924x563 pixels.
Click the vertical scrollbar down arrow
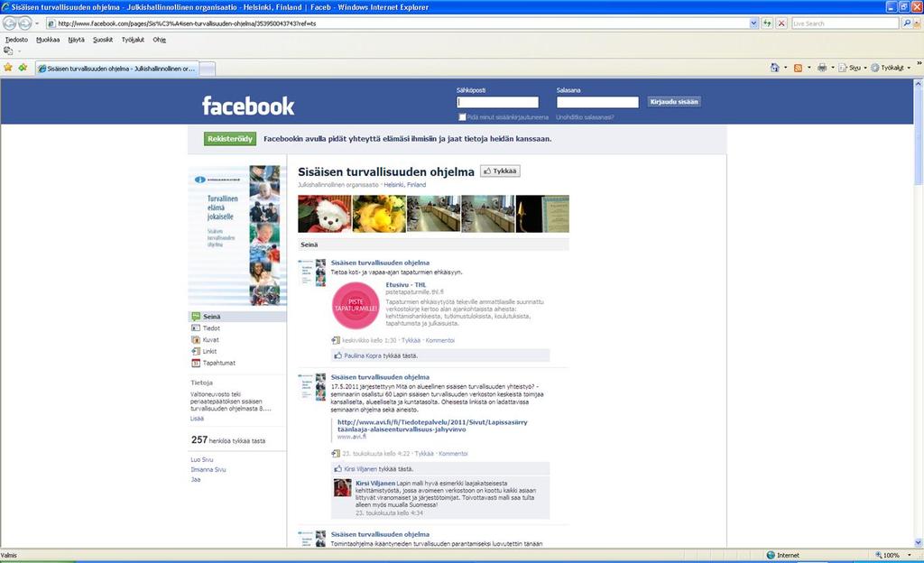[x=918, y=542]
